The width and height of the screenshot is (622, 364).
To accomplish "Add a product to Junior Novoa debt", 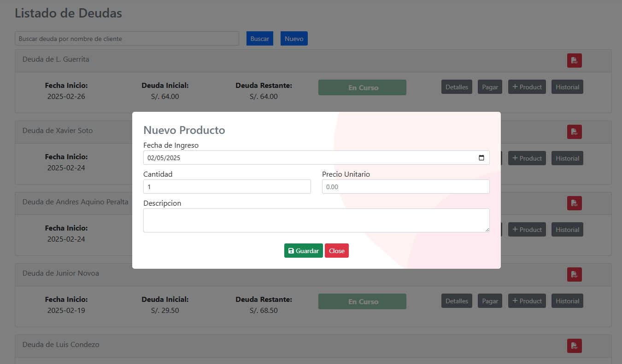I will click(527, 301).
